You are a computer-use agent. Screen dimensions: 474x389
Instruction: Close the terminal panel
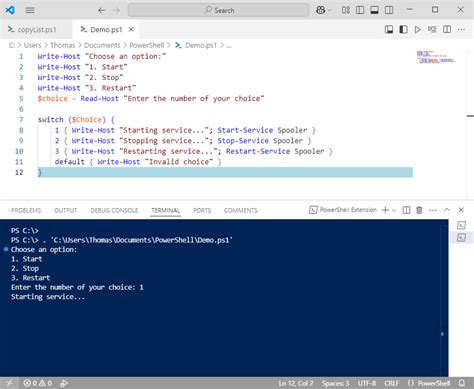pyautogui.click(x=461, y=210)
